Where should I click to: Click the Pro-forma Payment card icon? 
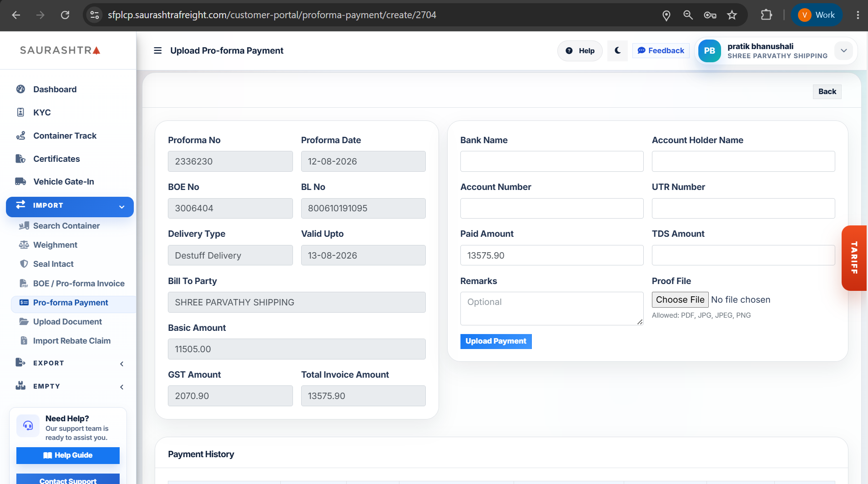24,302
